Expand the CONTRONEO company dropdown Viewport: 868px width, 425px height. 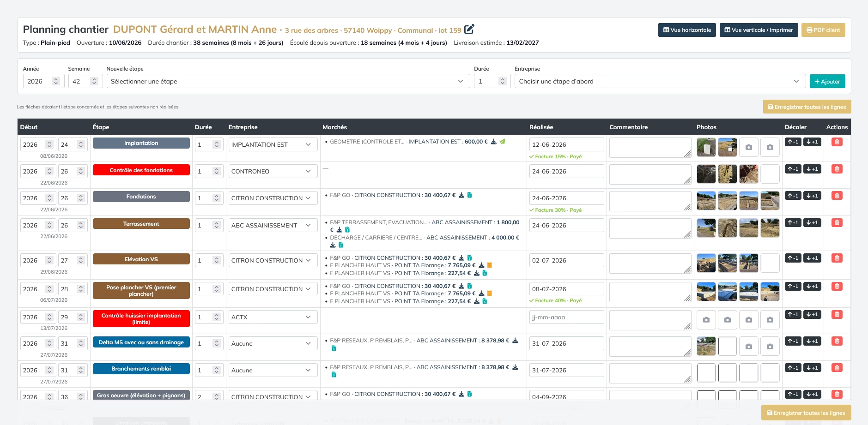point(273,171)
